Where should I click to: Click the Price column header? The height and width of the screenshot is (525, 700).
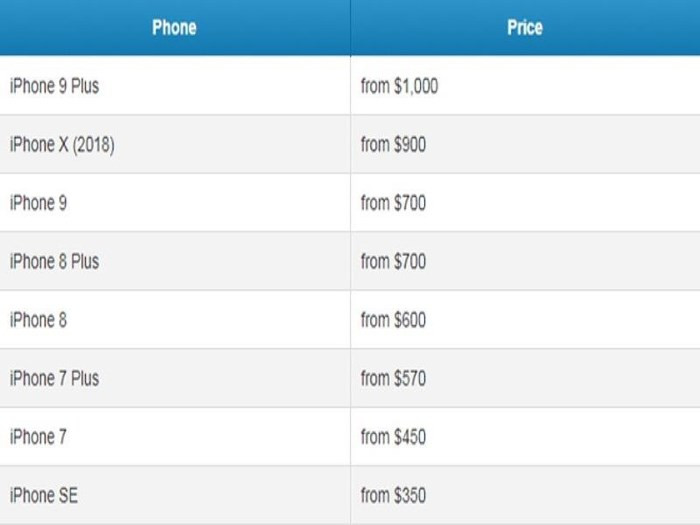[524, 28]
